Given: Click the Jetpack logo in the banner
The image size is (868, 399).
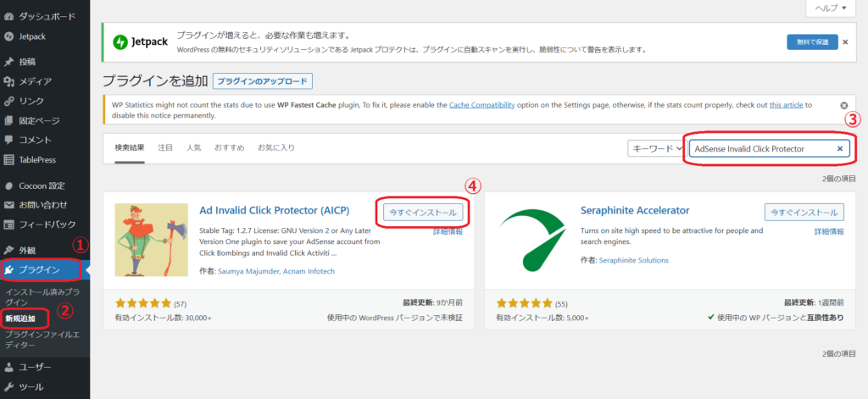Looking at the screenshot, I should tap(140, 42).
